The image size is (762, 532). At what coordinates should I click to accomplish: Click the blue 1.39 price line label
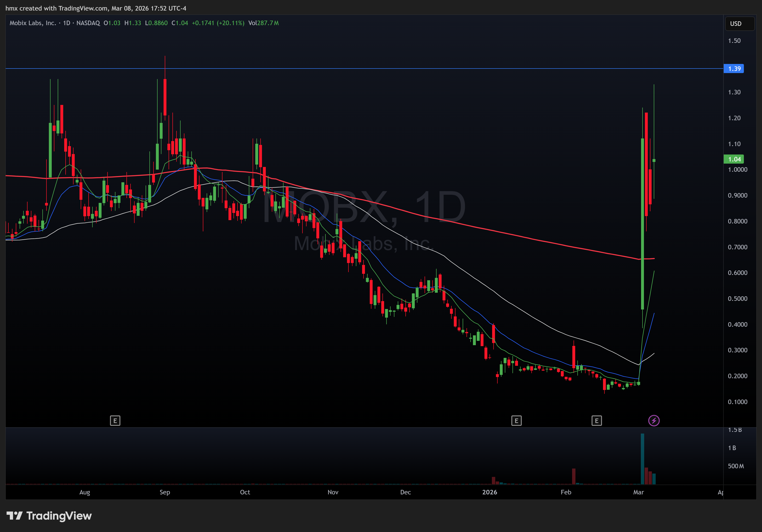(x=734, y=69)
